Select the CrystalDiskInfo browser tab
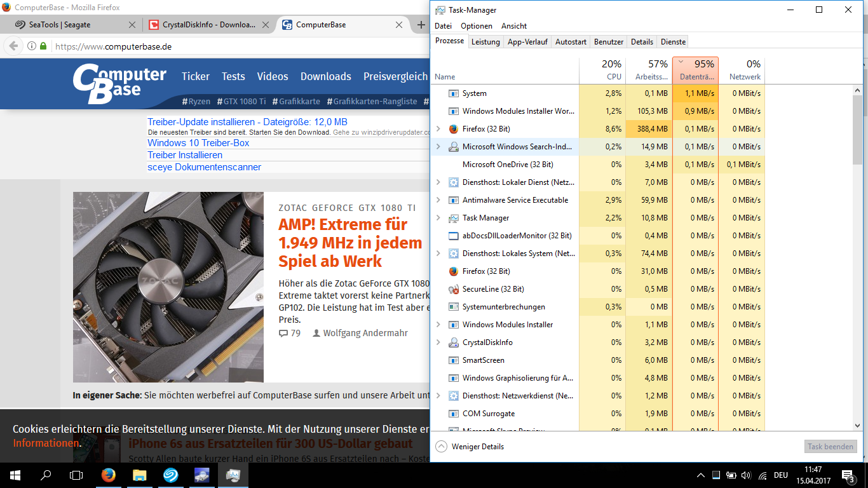The image size is (868, 488). click(208, 25)
